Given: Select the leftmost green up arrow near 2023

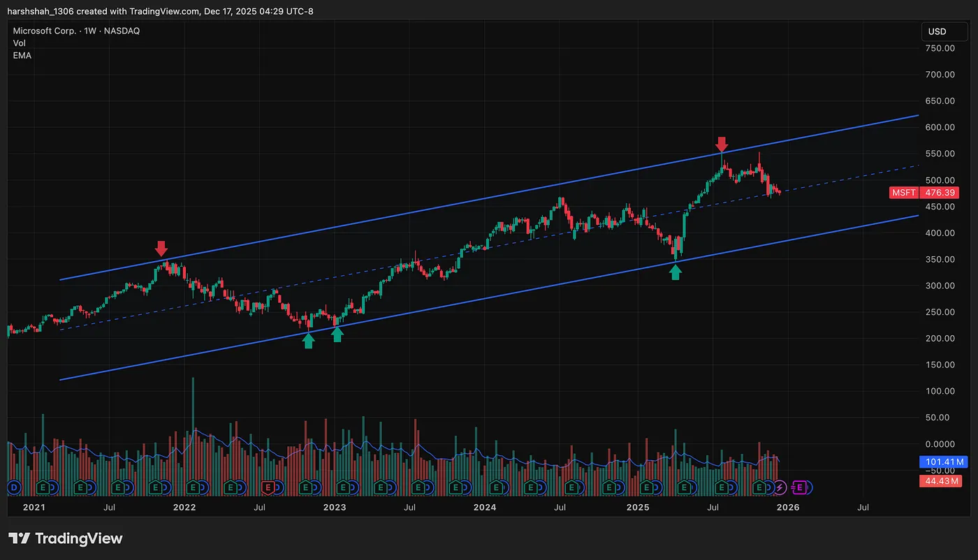Looking at the screenshot, I should tap(309, 340).
